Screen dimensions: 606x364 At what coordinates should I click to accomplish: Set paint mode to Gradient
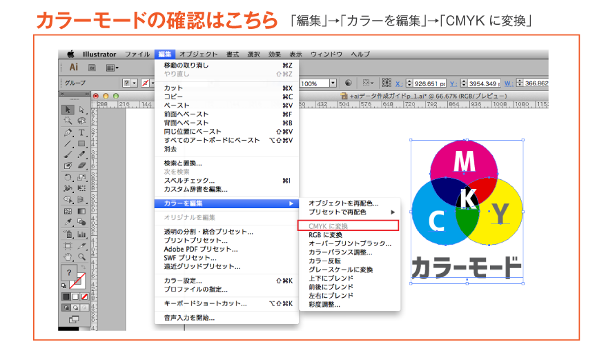(75, 296)
